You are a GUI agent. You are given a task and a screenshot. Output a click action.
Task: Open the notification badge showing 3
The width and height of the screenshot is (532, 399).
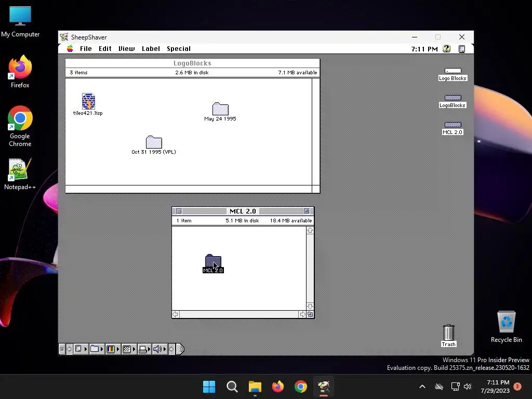[517, 387]
